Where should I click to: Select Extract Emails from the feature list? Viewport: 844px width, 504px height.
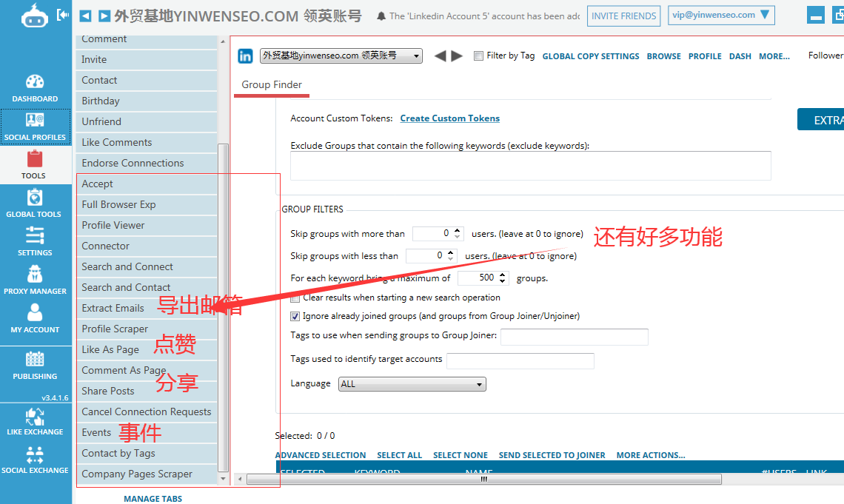click(x=113, y=308)
